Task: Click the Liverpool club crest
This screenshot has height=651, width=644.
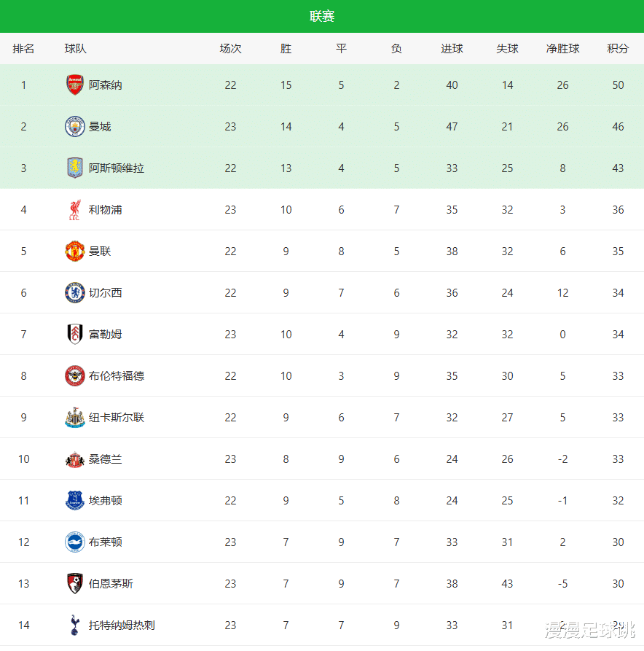Action: click(x=74, y=210)
